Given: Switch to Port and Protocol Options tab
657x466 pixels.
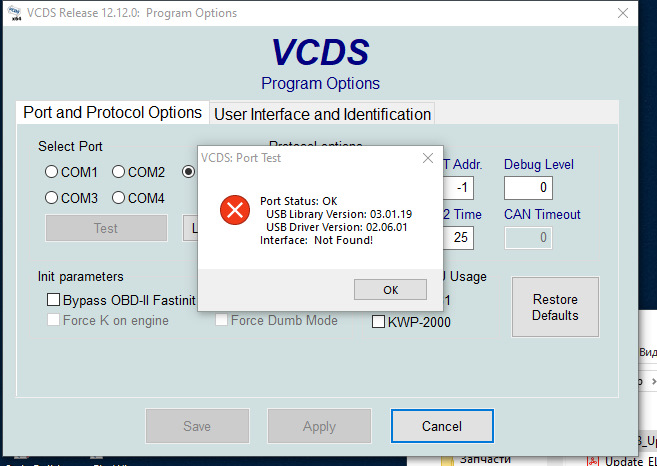Looking at the screenshot, I should click(112, 113).
